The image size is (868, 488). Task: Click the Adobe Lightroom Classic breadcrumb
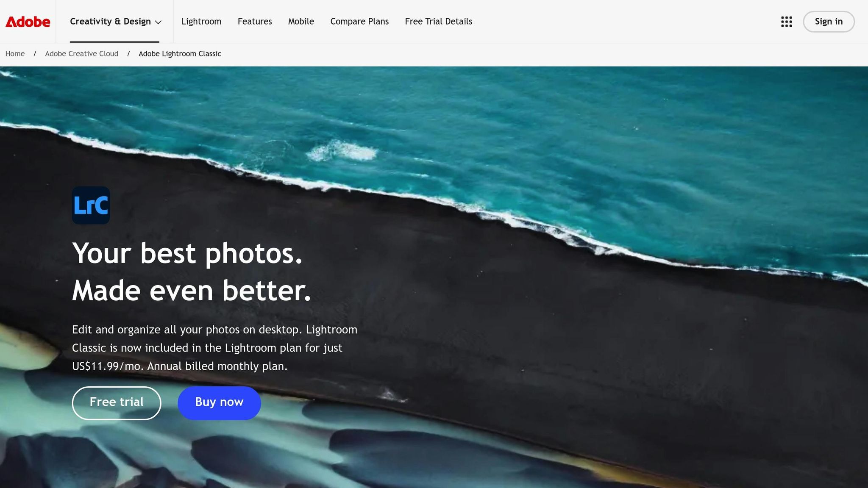coord(180,54)
